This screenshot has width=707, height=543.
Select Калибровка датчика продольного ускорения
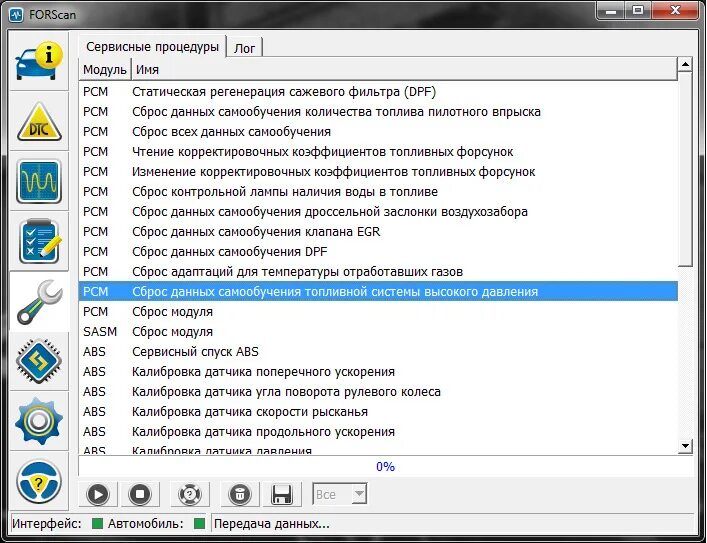coord(378,432)
